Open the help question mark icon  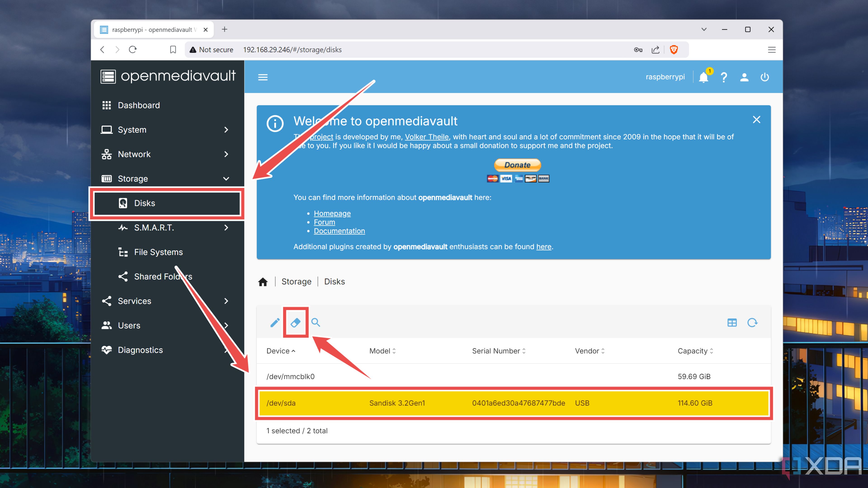[724, 77]
